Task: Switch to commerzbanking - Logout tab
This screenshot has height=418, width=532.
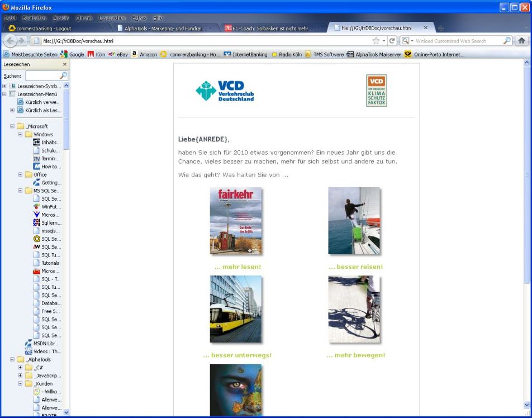Action: click(56, 28)
